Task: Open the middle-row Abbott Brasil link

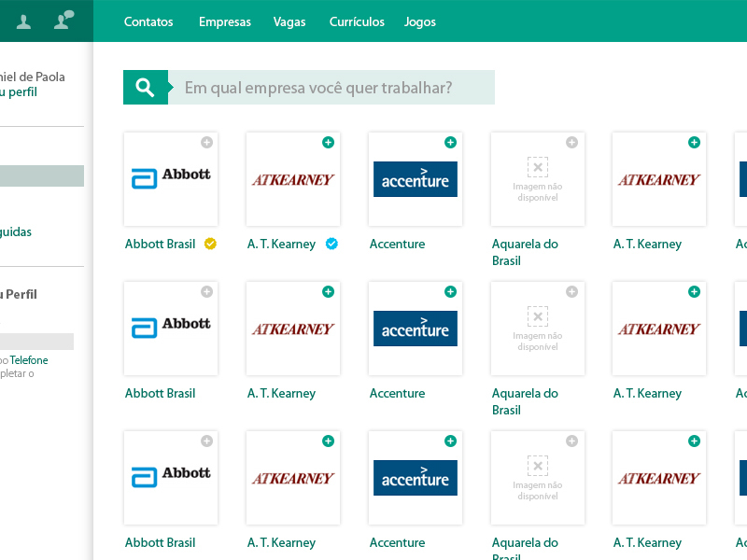Action: point(160,393)
